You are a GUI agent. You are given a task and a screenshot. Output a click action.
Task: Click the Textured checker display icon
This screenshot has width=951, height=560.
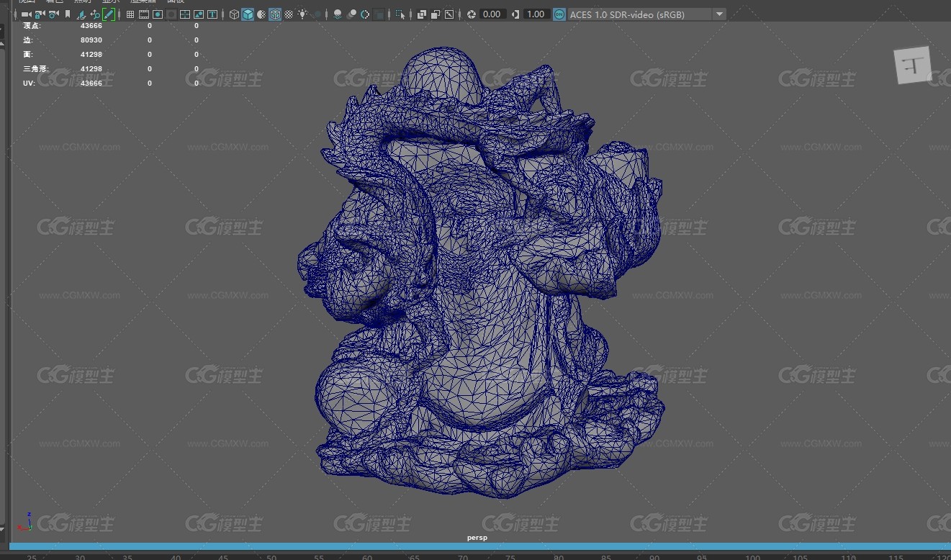click(289, 14)
